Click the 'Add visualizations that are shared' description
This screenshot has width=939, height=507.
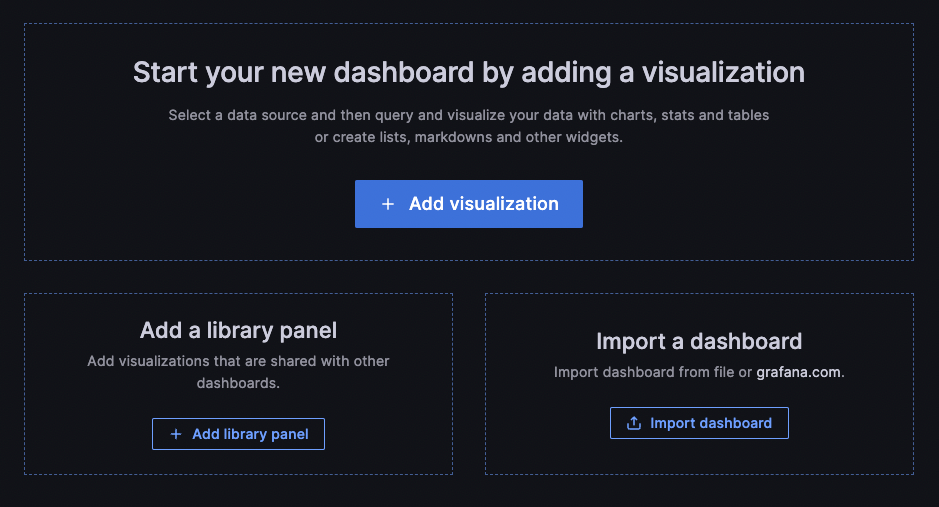238,361
